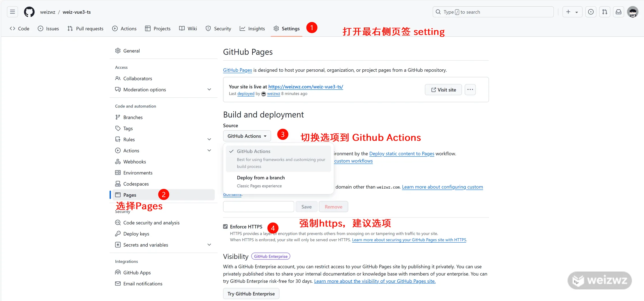Expand Secrets and variables chevron
Image resolution: width=644 pixels, height=301 pixels.
(x=209, y=245)
